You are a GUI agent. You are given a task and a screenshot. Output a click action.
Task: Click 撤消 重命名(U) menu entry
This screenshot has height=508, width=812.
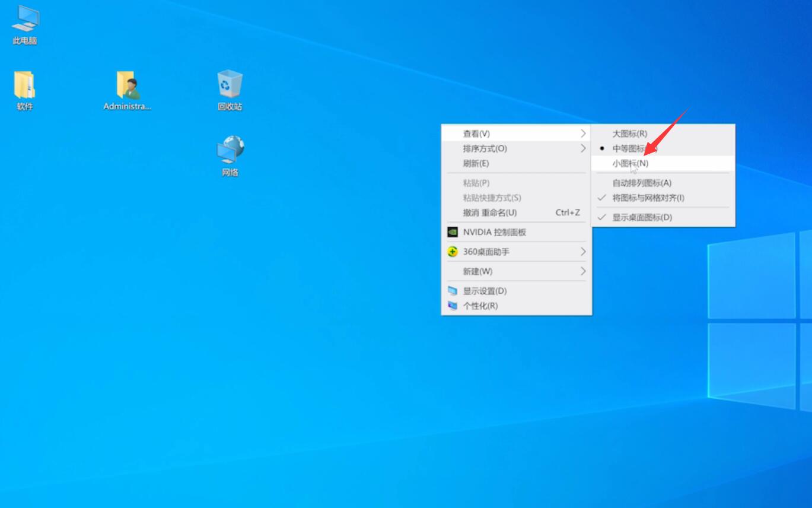[517, 212]
